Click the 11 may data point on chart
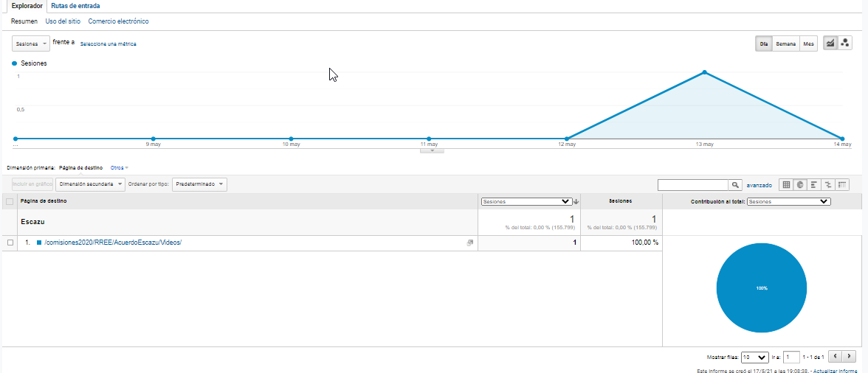Viewport: 868px width, 373px height. coord(429,138)
